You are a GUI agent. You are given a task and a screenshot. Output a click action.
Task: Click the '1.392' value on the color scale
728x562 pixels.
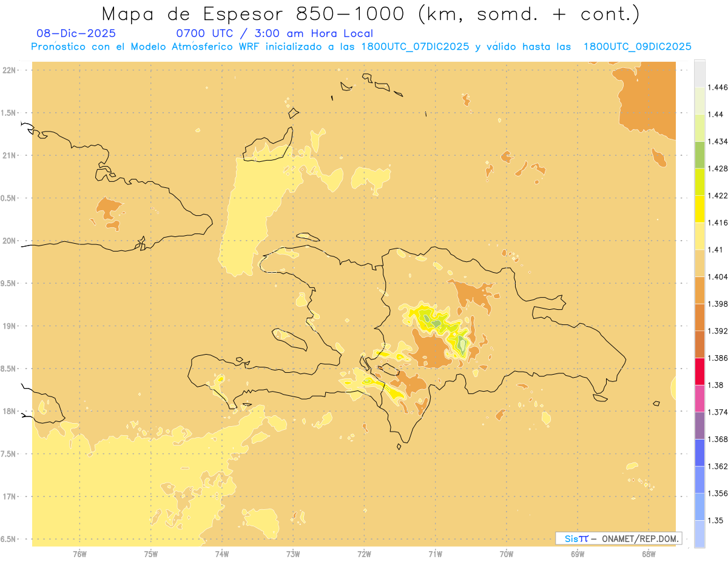(x=718, y=331)
